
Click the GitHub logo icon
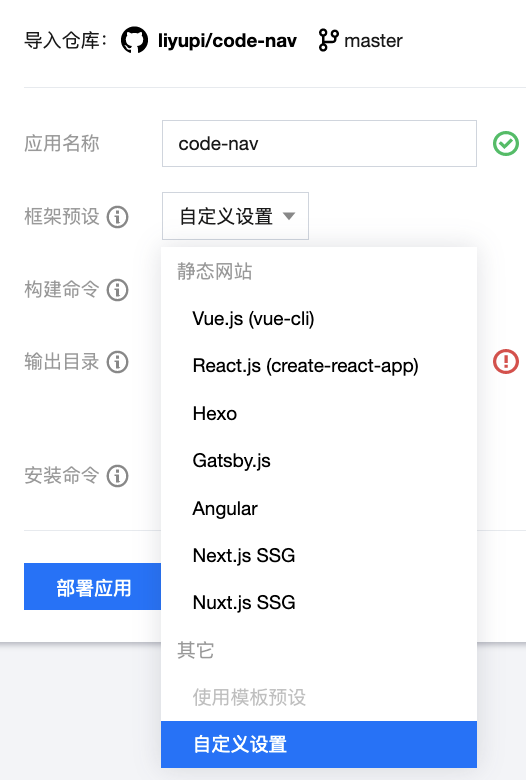click(134, 40)
